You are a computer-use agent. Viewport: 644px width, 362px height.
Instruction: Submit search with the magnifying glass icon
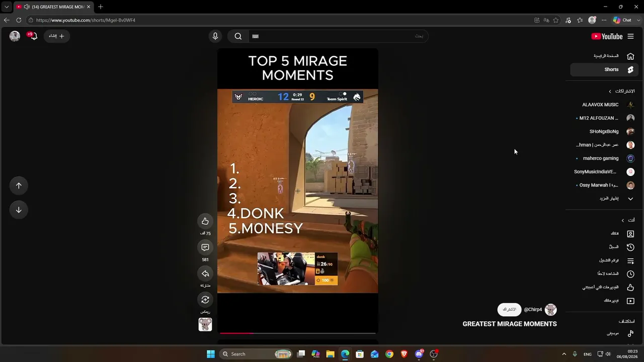pyautogui.click(x=238, y=36)
